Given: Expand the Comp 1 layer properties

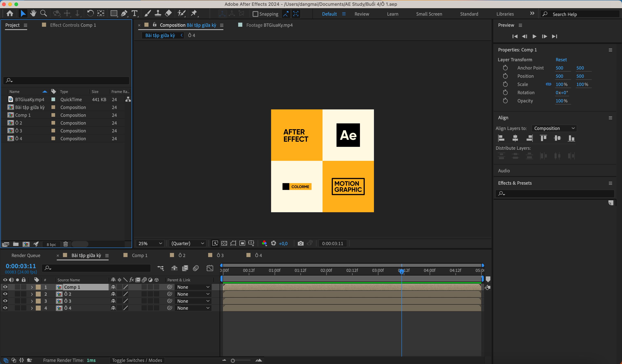Looking at the screenshot, I should click(32, 287).
